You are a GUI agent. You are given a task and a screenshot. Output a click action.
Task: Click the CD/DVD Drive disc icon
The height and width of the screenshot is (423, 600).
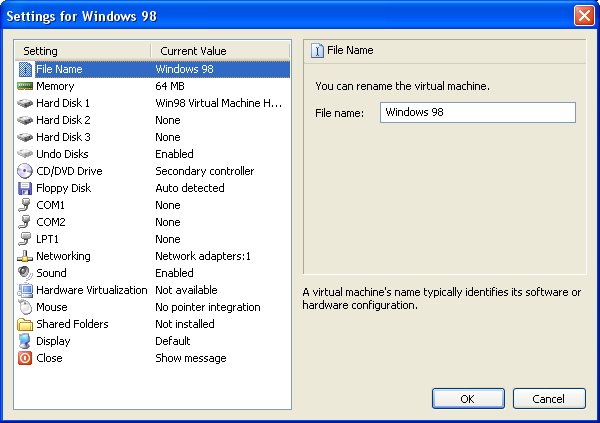tap(25, 171)
